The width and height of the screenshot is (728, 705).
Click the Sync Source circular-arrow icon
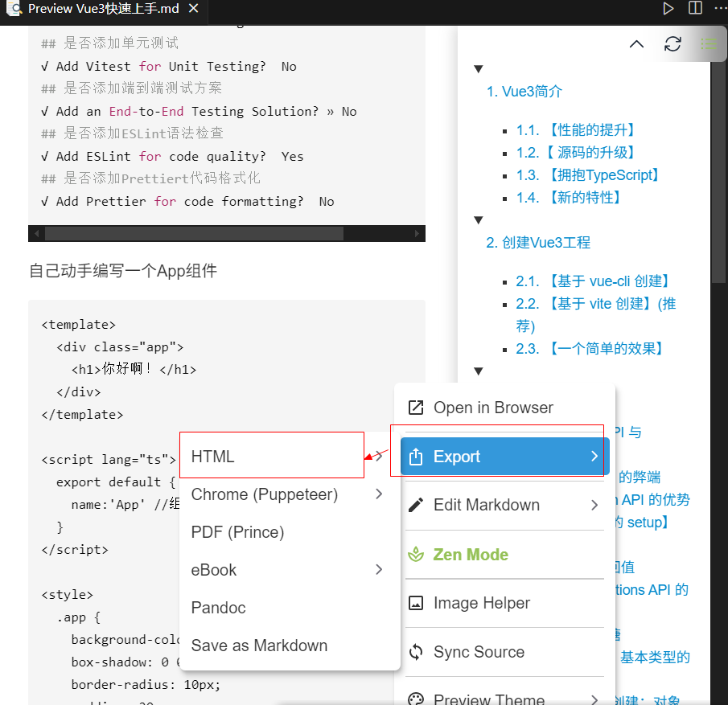coord(414,652)
